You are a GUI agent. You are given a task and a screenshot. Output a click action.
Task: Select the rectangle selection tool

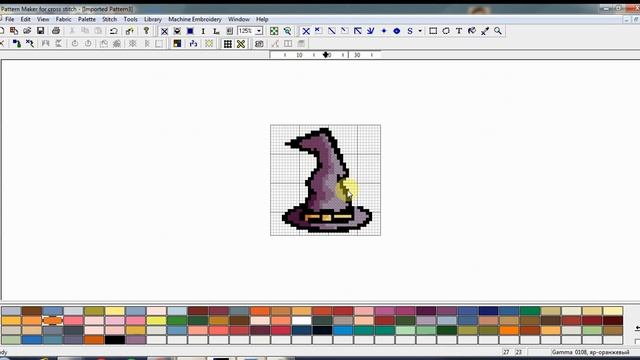(x=433, y=31)
